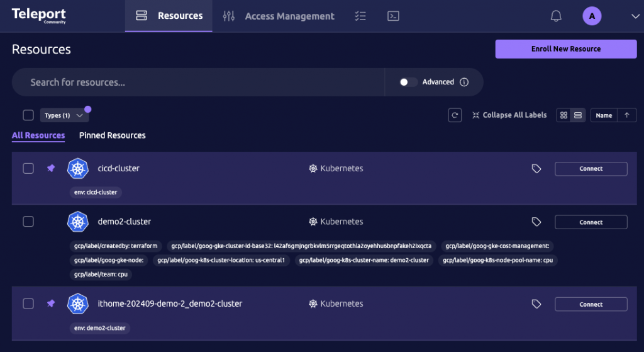Collapse All Labels
This screenshot has height=352, width=644.
(509, 115)
